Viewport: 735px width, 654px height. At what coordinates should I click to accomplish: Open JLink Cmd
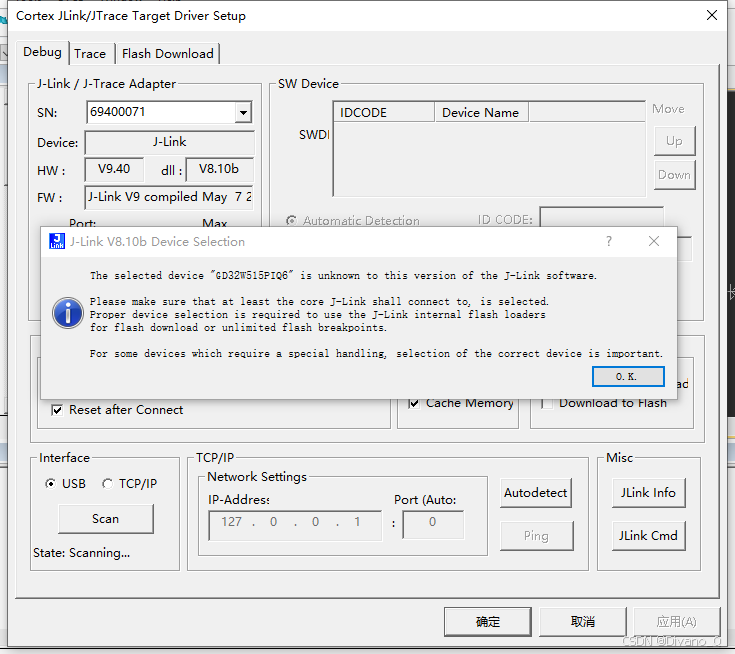tap(648, 535)
